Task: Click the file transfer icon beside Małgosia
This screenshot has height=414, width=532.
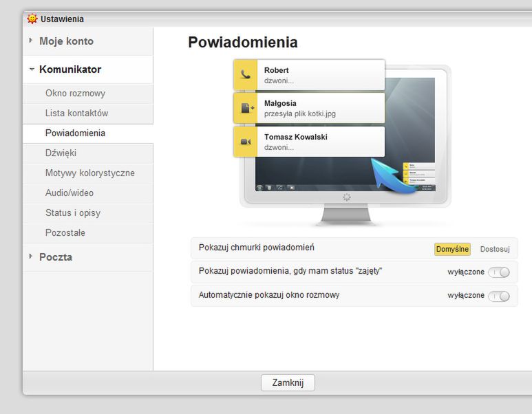Action: point(247,108)
